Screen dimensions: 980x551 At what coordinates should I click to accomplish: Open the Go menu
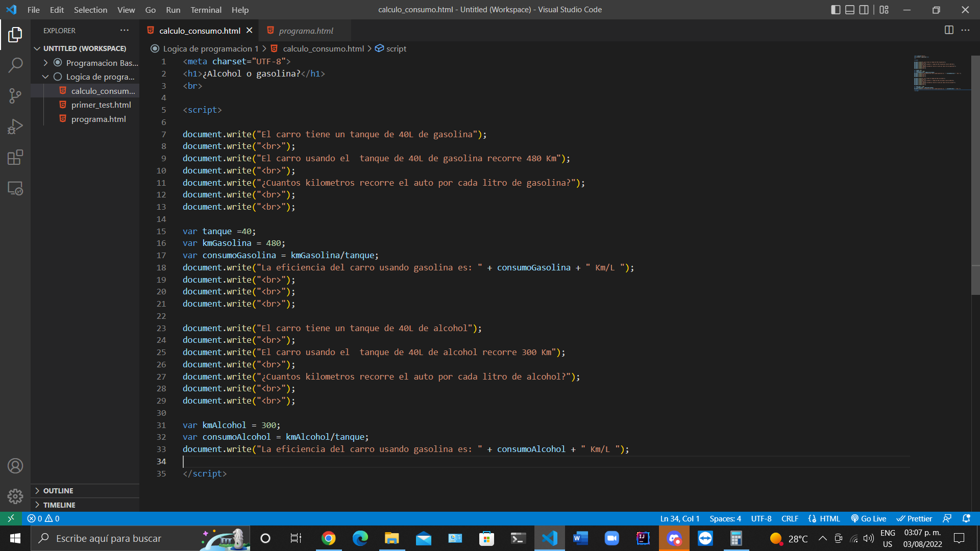[151, 10]
